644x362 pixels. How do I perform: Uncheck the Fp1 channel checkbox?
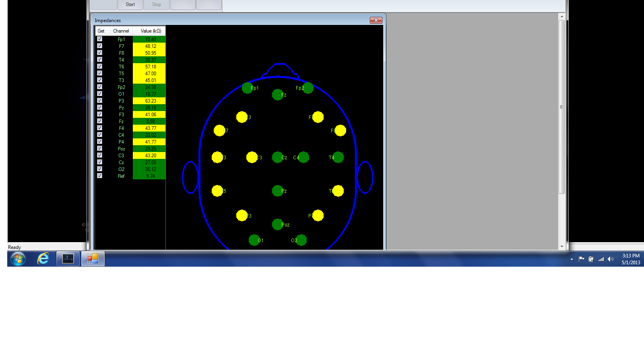tap(99, 39)
